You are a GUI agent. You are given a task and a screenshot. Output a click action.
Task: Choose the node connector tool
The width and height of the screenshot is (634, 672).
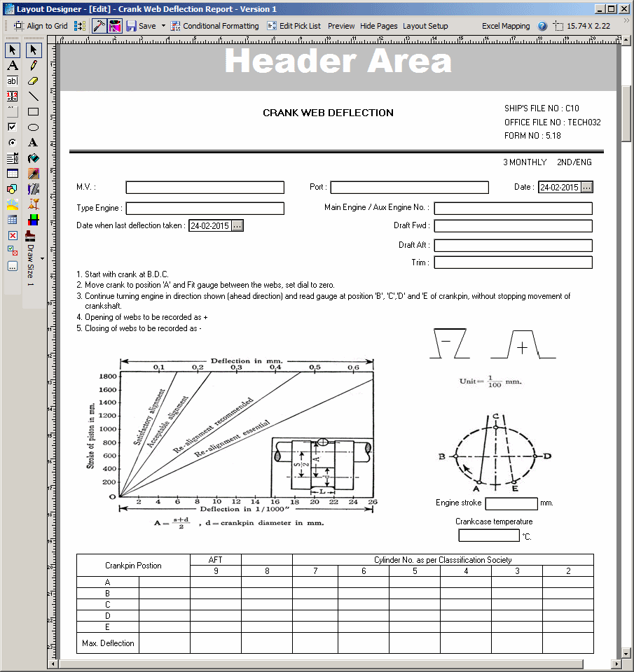click(x=33, y=204)
